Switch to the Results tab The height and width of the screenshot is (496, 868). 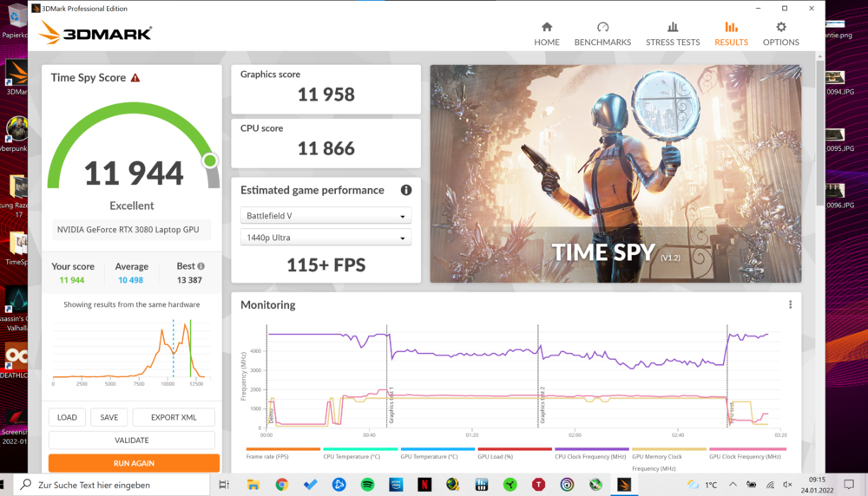coord(731,34)
